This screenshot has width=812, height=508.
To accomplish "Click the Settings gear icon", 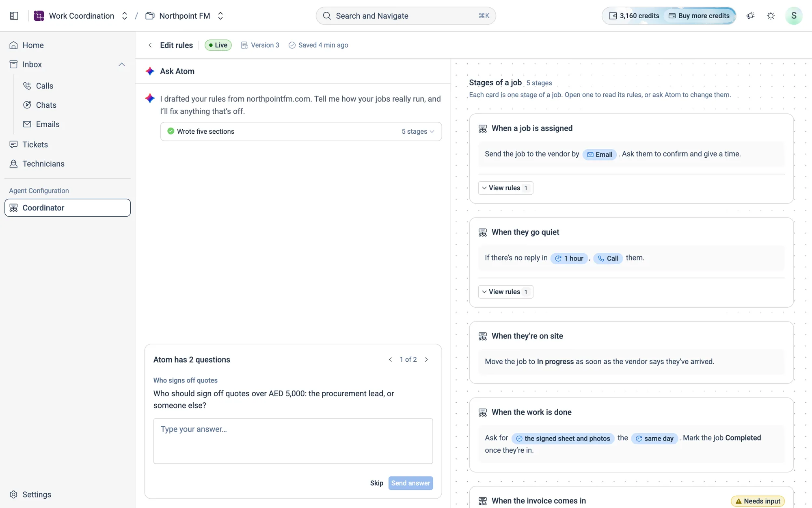I will 13,495.
